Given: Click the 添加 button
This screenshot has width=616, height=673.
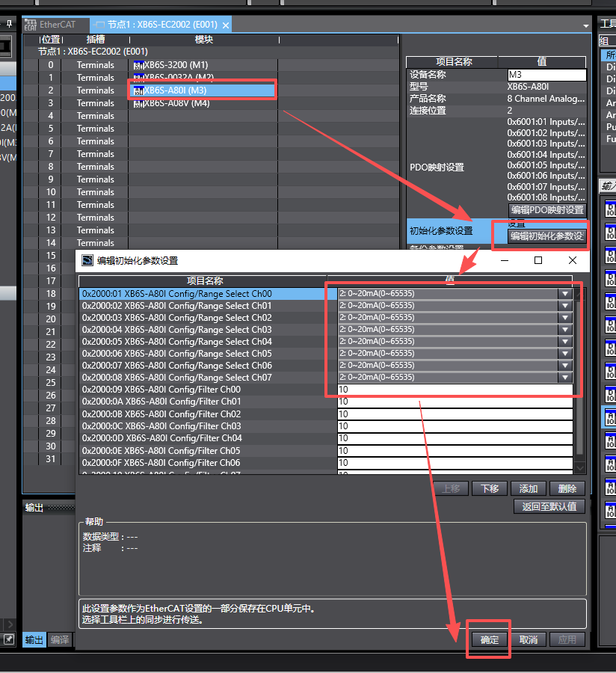Looking at the screenshot, I should pos(528,488).
